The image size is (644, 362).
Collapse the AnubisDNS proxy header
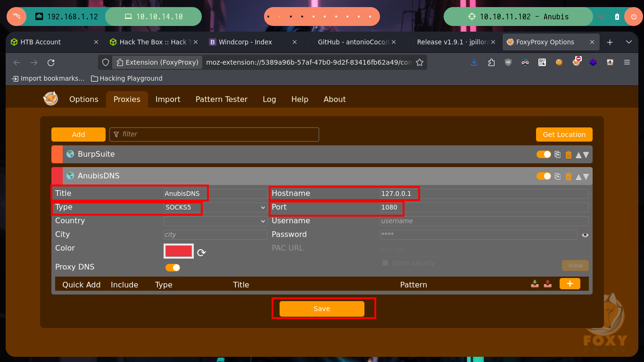[322, 176]
